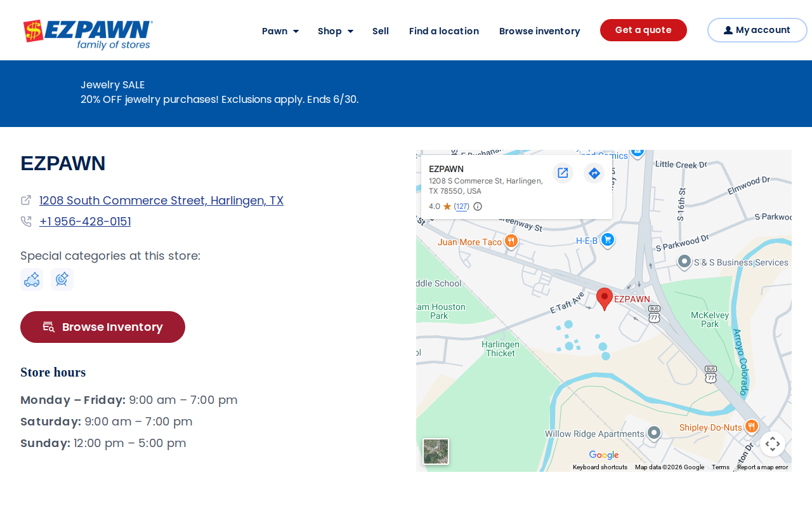Viewport: 812px width, 508px height.
Task: Click the Jewelry SALE banner text
Action: point(113,84)
